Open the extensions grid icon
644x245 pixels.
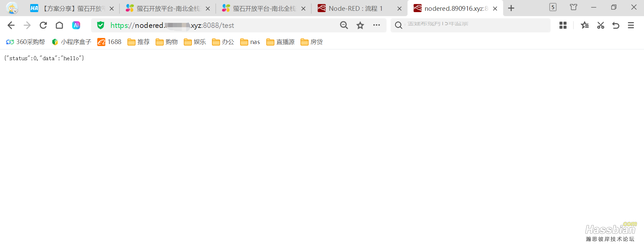click(563, 25)
